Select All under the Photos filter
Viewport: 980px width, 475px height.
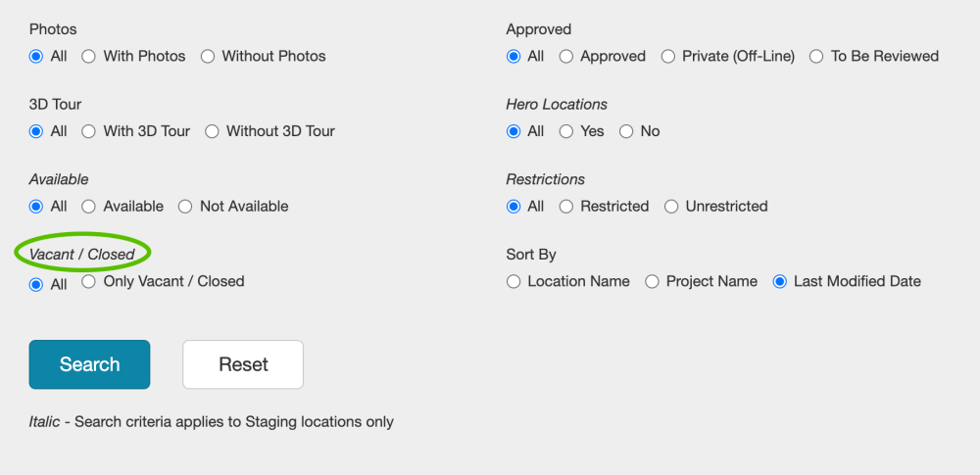pyautogui.click(x=37, y=57)
